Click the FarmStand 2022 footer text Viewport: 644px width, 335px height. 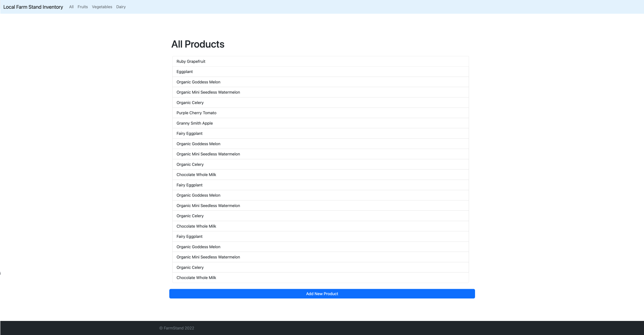click(177, 328)
